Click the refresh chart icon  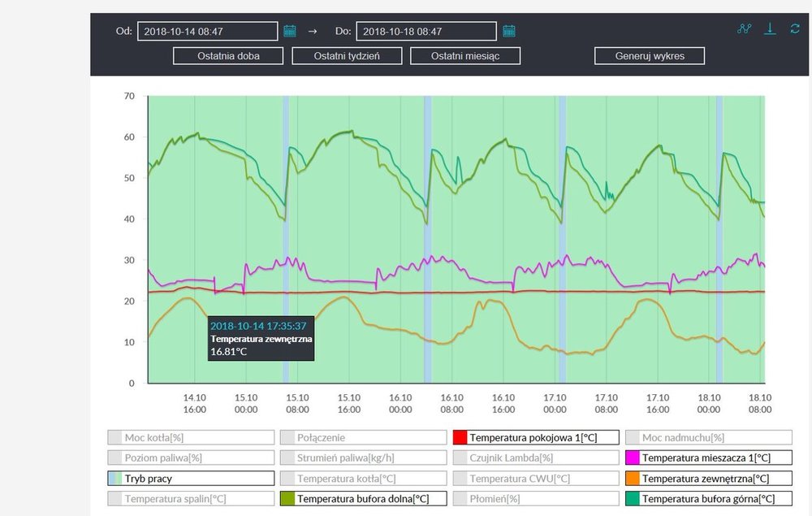[x=795, y=28]
